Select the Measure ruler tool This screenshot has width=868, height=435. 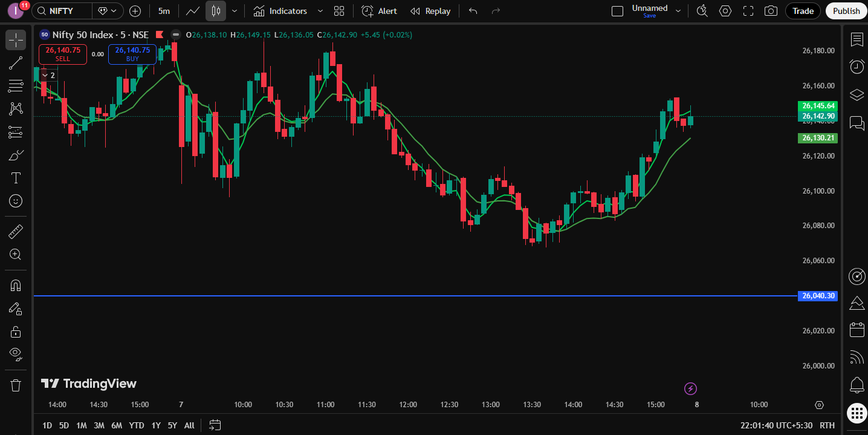click(x=15, y=231)
